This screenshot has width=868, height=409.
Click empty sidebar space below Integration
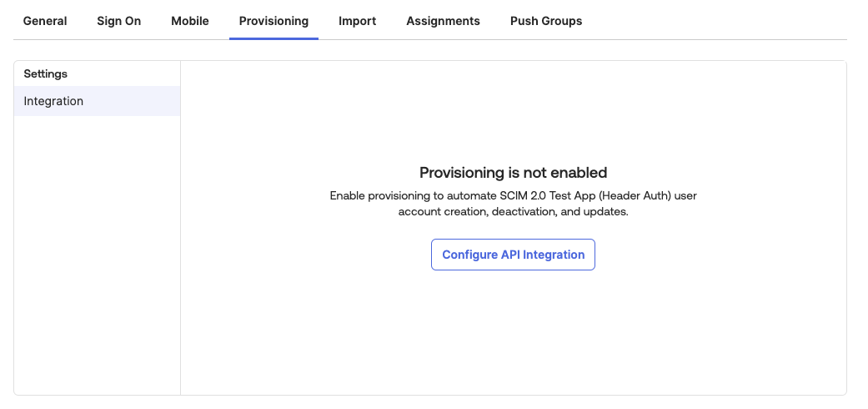(x=97, y=250)
